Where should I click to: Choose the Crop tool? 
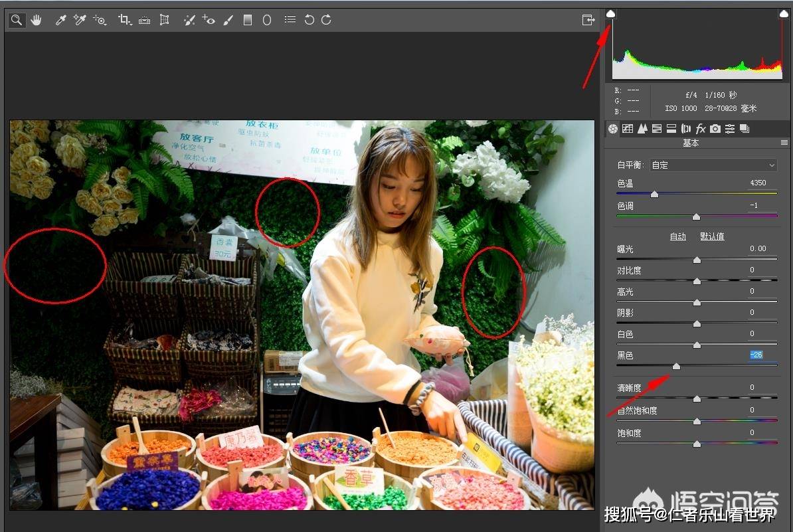[x=124, y=20]
